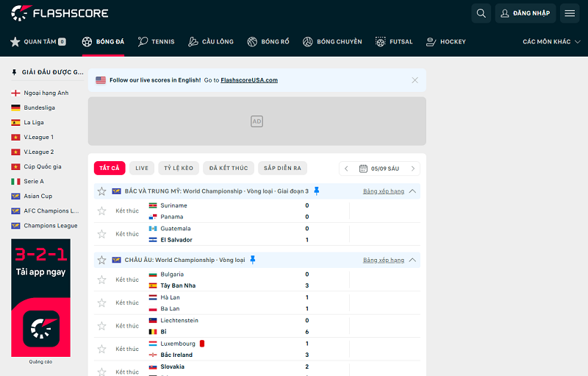Open Tây Ban Nha match row

(257, 280)
